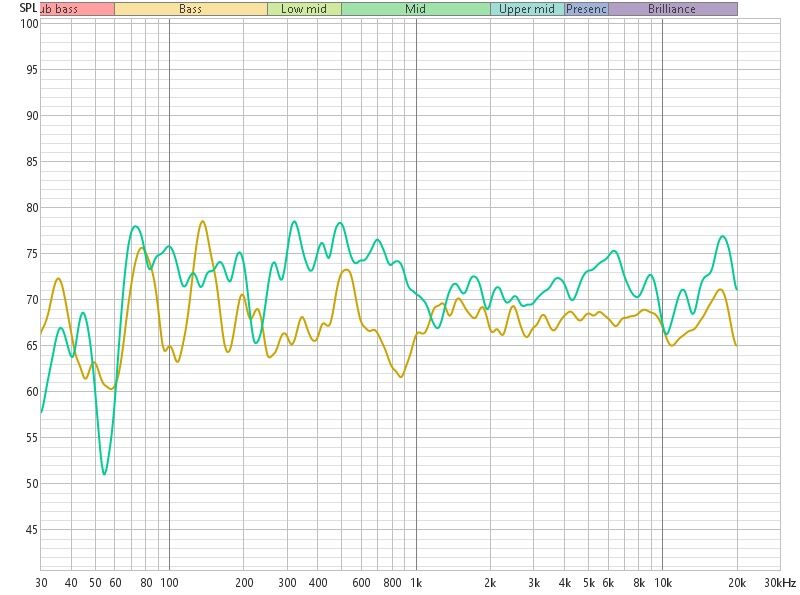Click the 95 label on SPL axis

pyautogui.click(x=32, y=70)
